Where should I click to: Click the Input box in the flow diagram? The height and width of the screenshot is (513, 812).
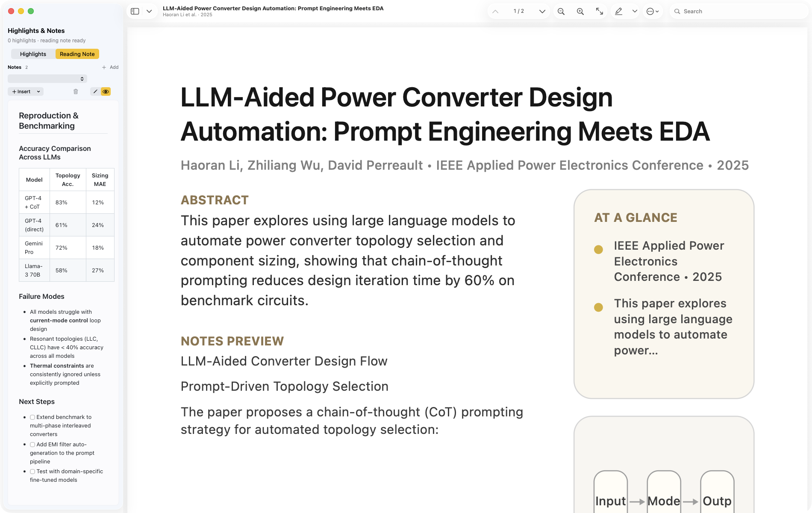611,492
